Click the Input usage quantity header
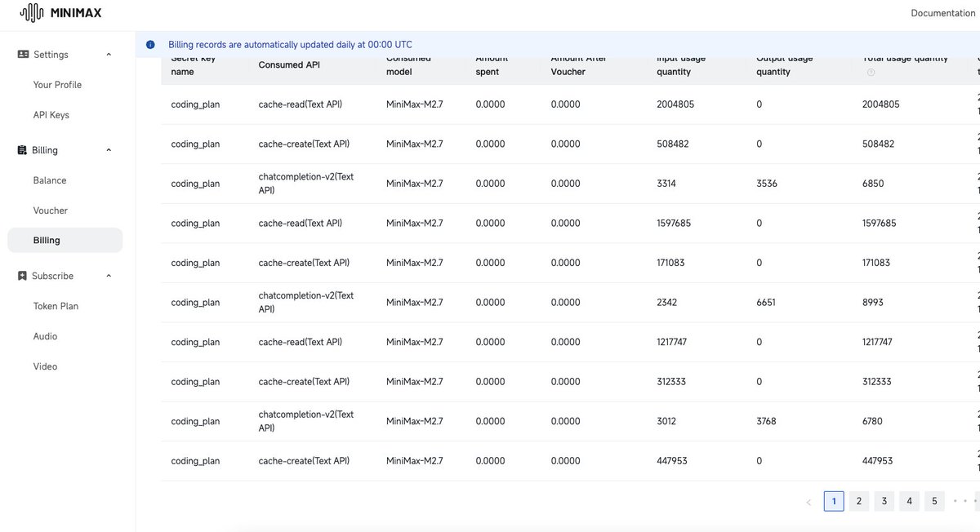 coord(682,64)
